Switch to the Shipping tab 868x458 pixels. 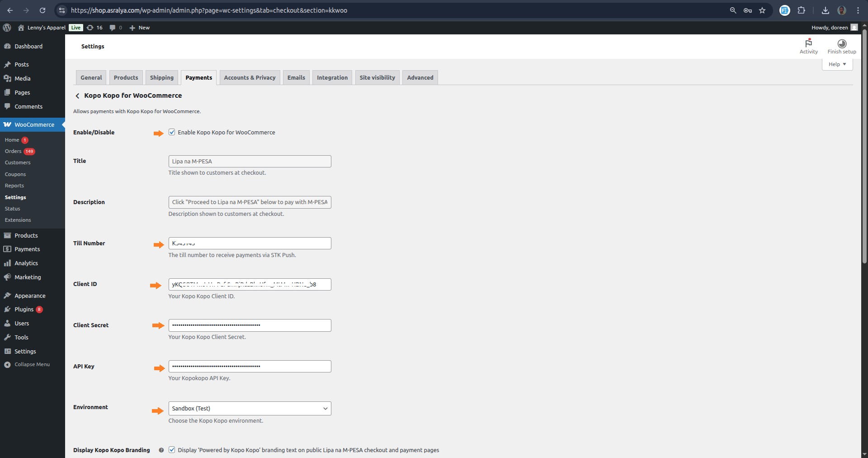(x=161, y=77)
